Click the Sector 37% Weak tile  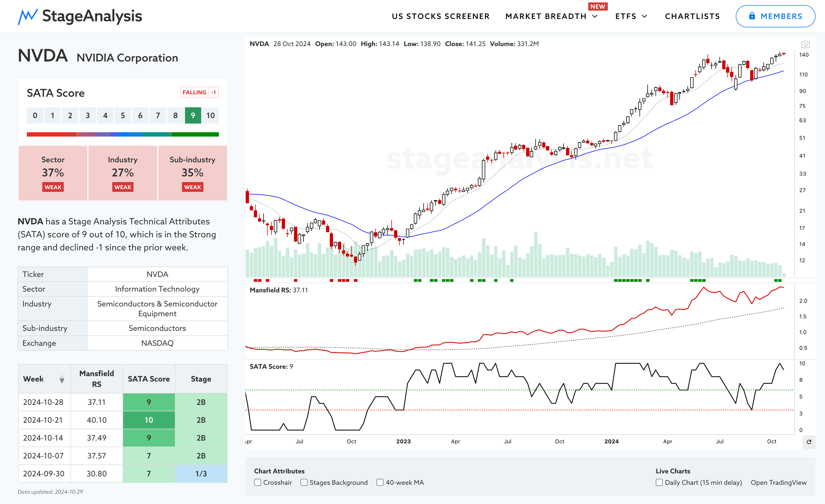[53, 173]
